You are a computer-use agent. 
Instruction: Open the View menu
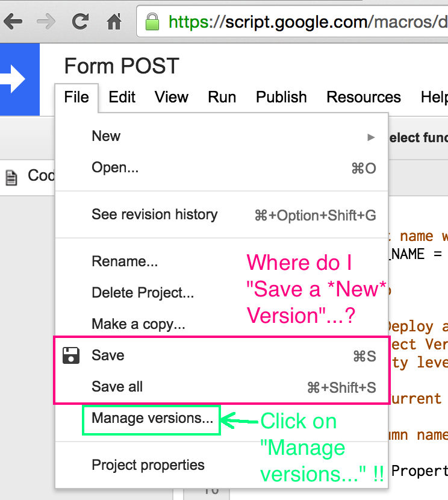(172, 97)
